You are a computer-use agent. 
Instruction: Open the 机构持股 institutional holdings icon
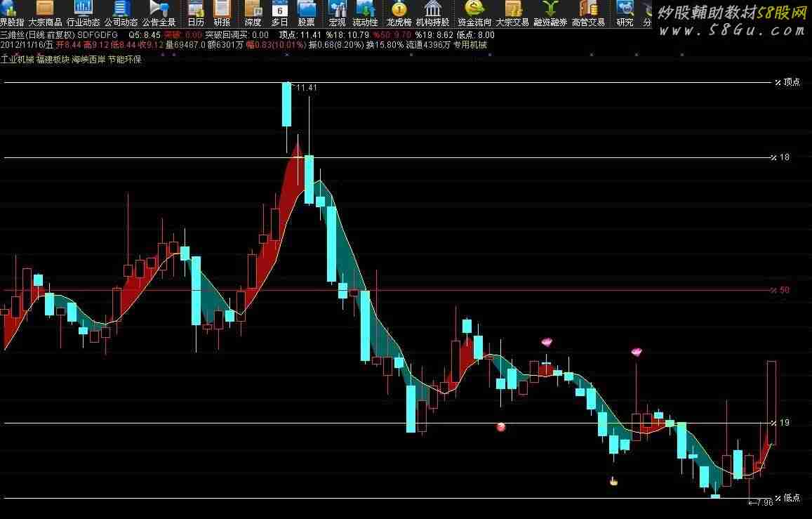click(432, 13)
